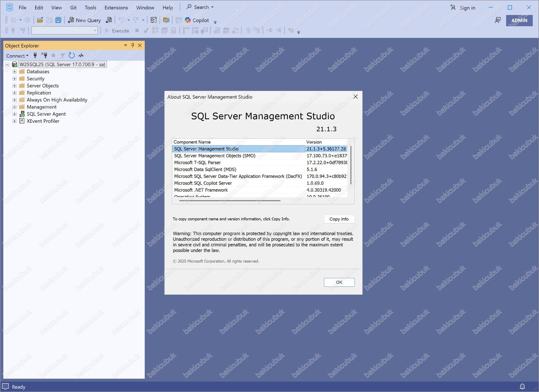The width and height of the screenshot is (539, 392).
Task: Close the Object Explorer panel
Action: pos(140,45)
